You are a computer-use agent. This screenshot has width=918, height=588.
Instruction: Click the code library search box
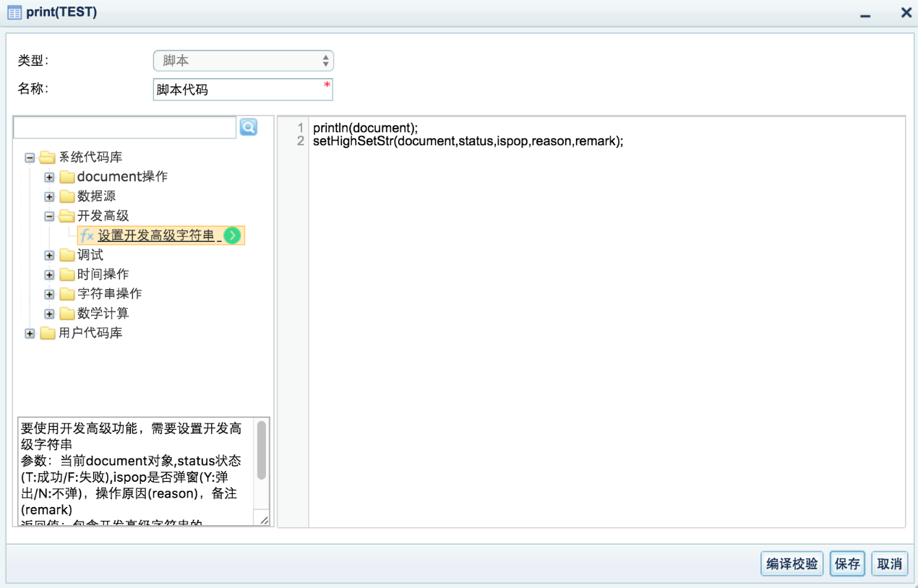[x=125, y=127]
